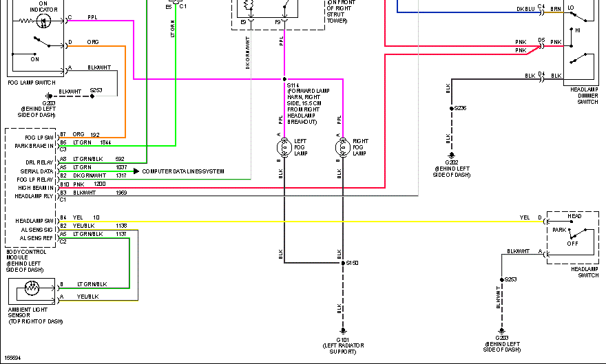
Task: Click the 'BRN' wire label
Action: pos(556,9)
